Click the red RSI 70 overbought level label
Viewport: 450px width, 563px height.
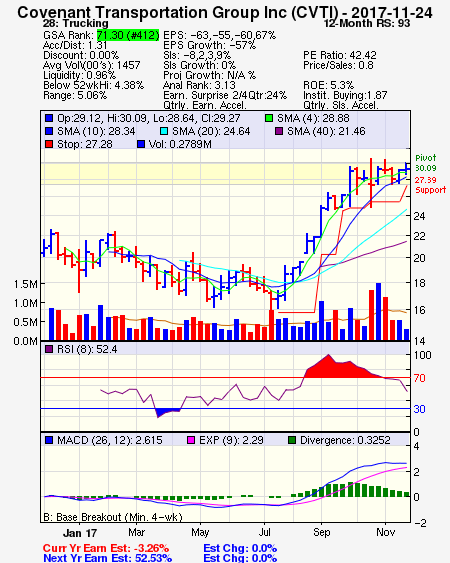point(419,378)
